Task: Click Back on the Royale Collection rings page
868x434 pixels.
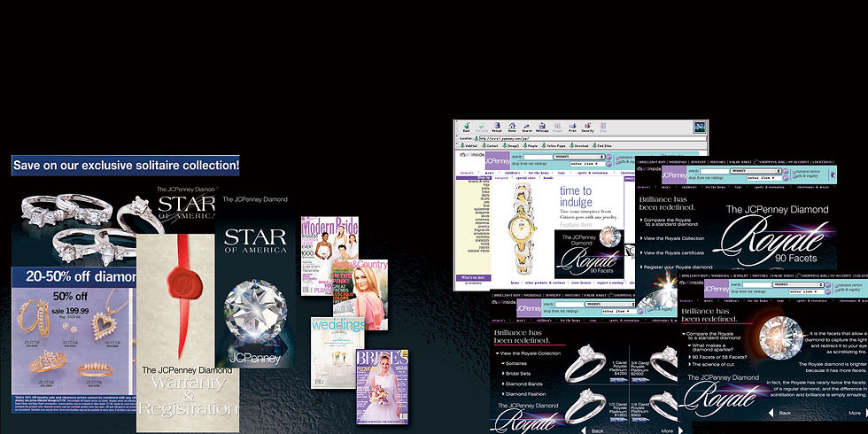Action: tap(593, 430)
